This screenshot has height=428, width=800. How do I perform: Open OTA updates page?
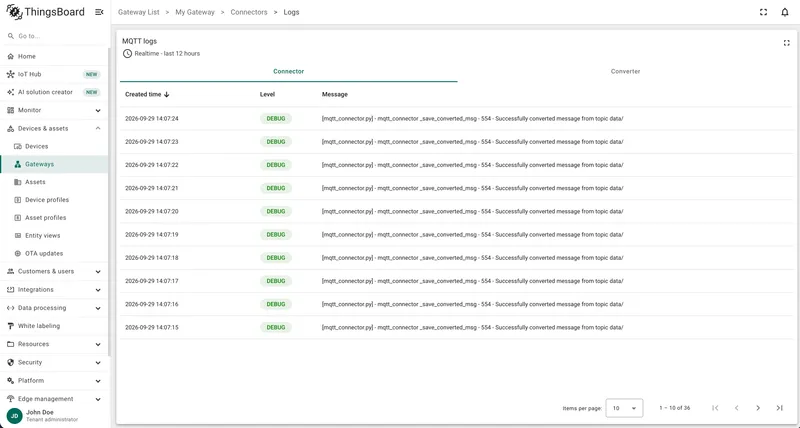54,254
